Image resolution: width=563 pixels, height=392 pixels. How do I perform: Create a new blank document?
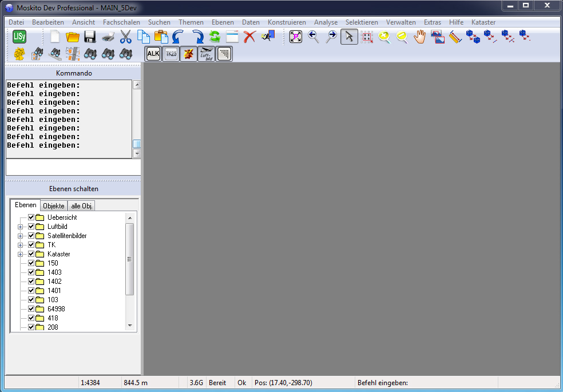pyautogui.click(x=55, y=37)
